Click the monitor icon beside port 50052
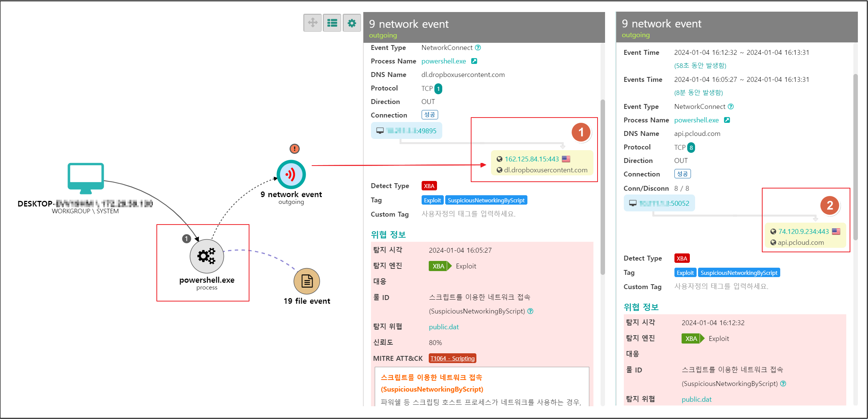 point(633,203)
